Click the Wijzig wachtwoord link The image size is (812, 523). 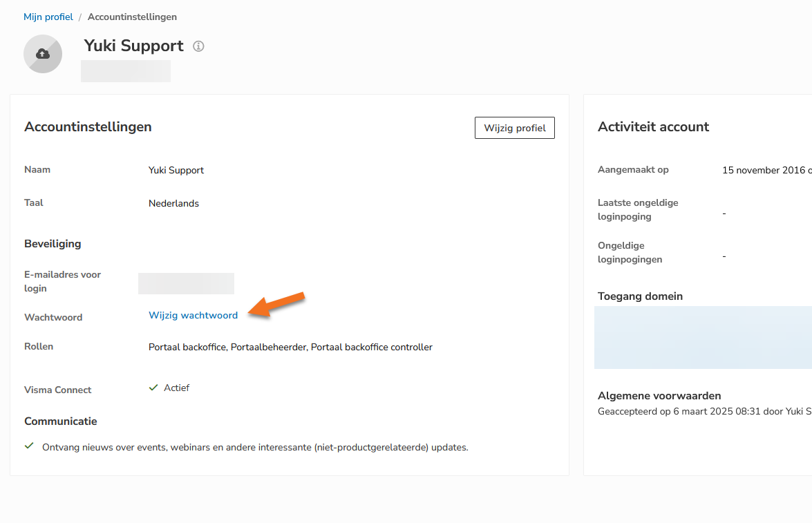pyautogui.click(x=193, y=315)
